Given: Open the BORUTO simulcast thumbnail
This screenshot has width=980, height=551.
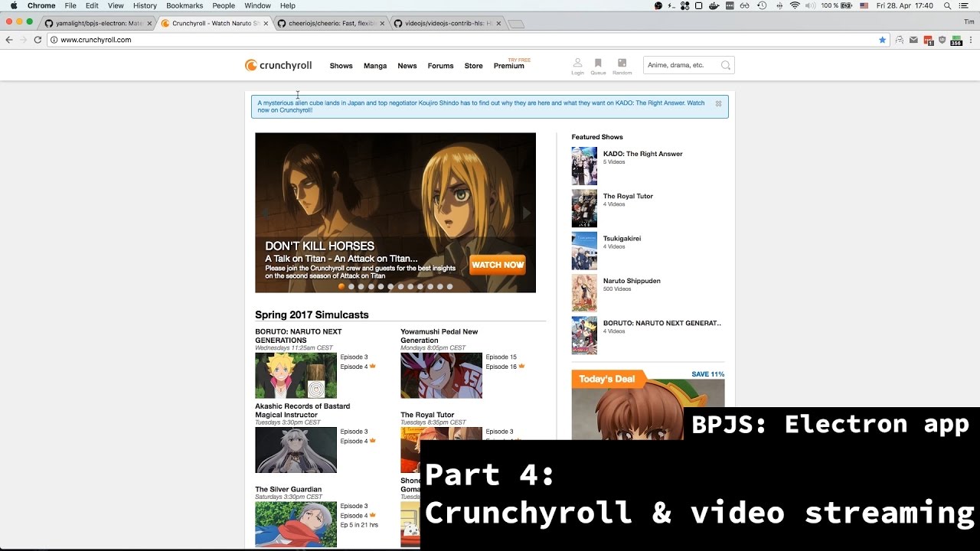Looking at the screenshot, I should (296, 375).
